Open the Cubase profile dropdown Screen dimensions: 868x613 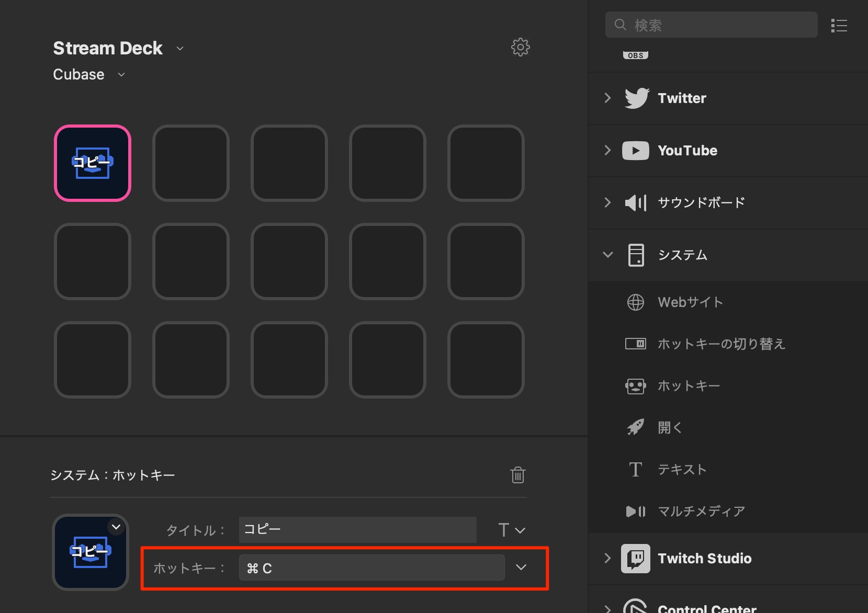121,75
